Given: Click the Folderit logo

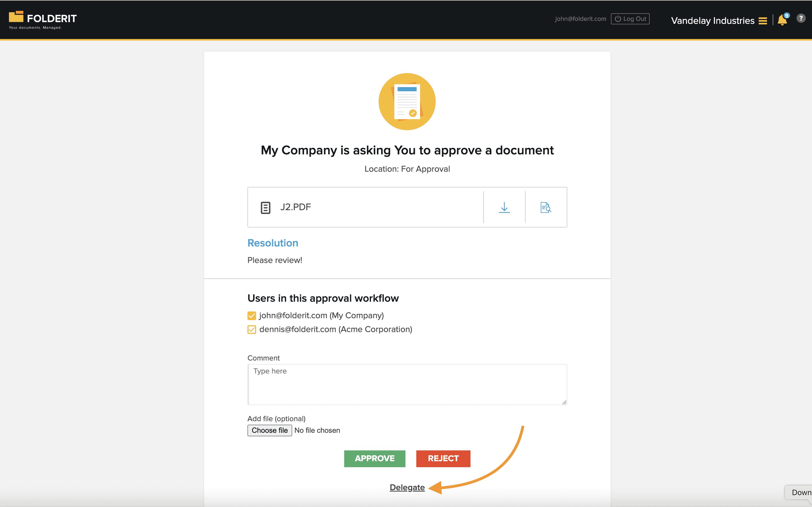Looking at the screenshot, I should coord(43,20).
